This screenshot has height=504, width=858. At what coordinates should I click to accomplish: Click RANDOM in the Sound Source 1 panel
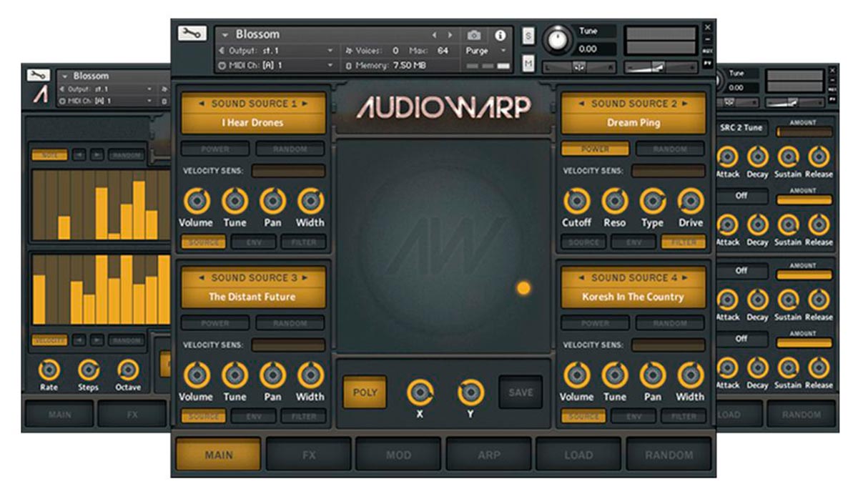click(x=290, y=149)
